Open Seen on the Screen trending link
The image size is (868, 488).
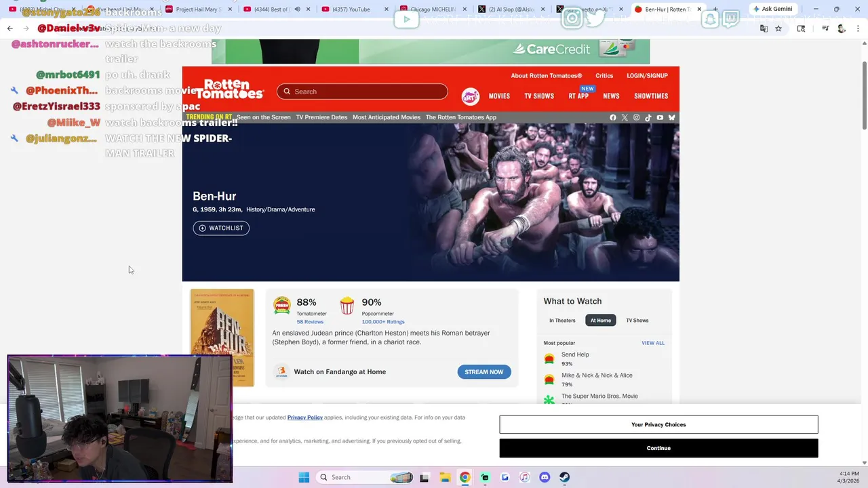264,117
